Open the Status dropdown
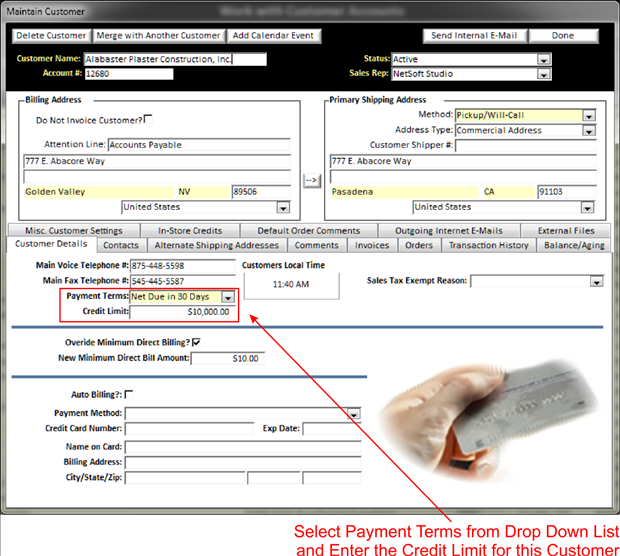The width and height of the screenshot is (620, 556). [543, 59]
